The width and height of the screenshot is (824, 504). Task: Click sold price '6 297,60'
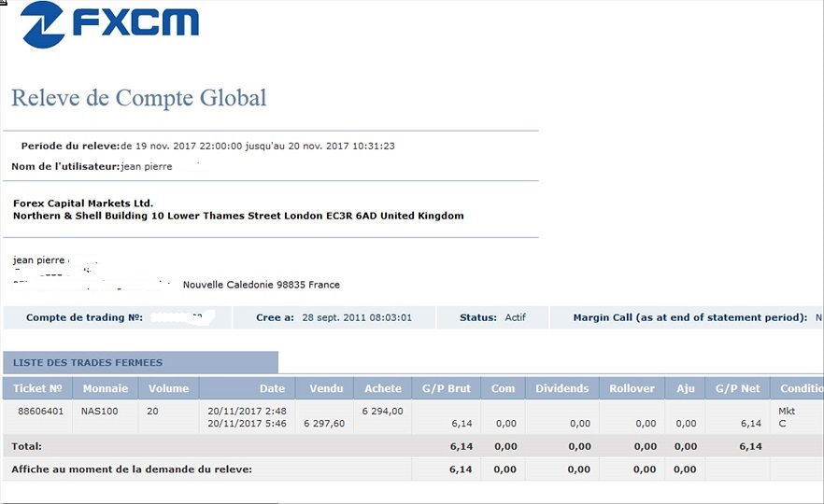[324, 423]
